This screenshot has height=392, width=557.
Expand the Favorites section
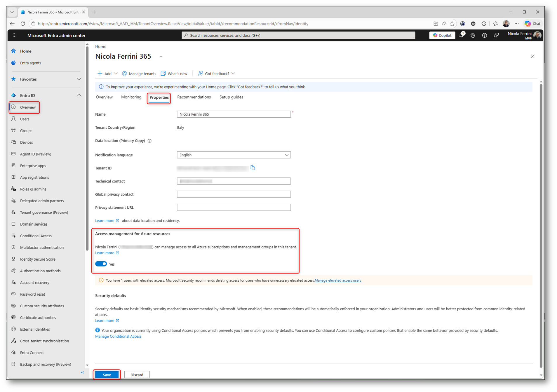pyautogui.click(x=79, y=79)
